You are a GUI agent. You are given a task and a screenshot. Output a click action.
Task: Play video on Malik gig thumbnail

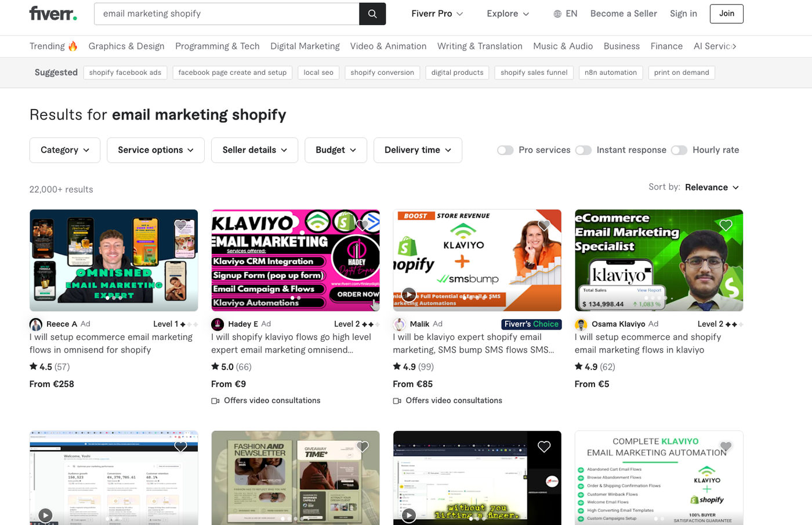[409, 295]
